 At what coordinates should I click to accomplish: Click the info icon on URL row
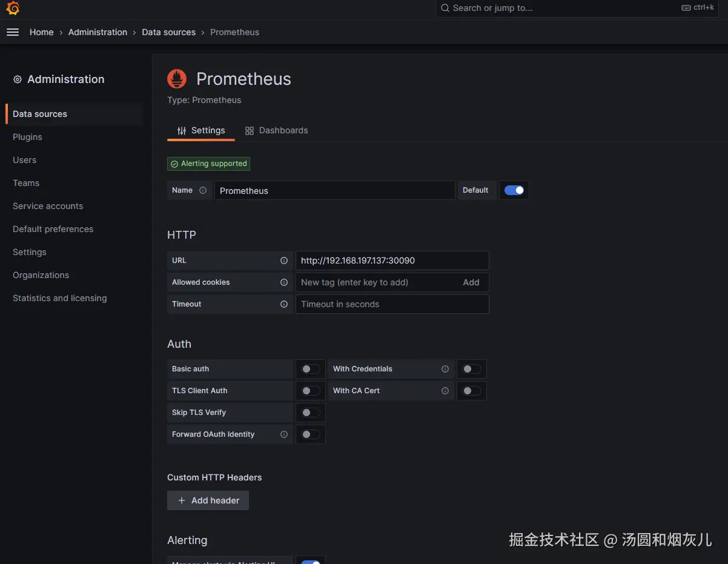284,260
